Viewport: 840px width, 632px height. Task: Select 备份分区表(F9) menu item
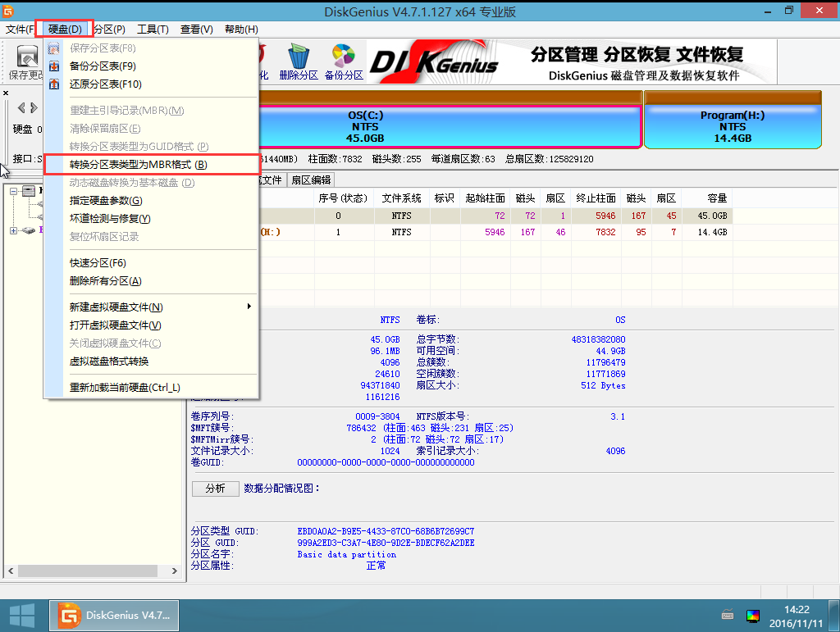(151, 66)
